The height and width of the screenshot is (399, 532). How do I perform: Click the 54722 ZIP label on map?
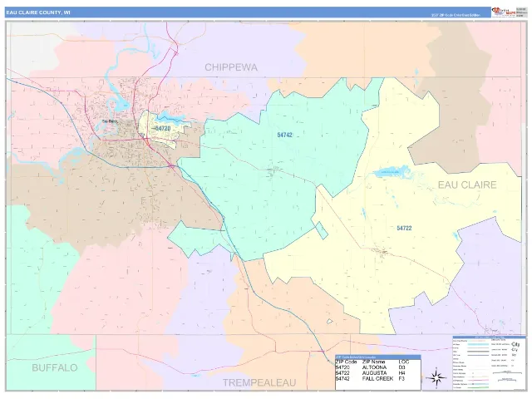(404, 228)
